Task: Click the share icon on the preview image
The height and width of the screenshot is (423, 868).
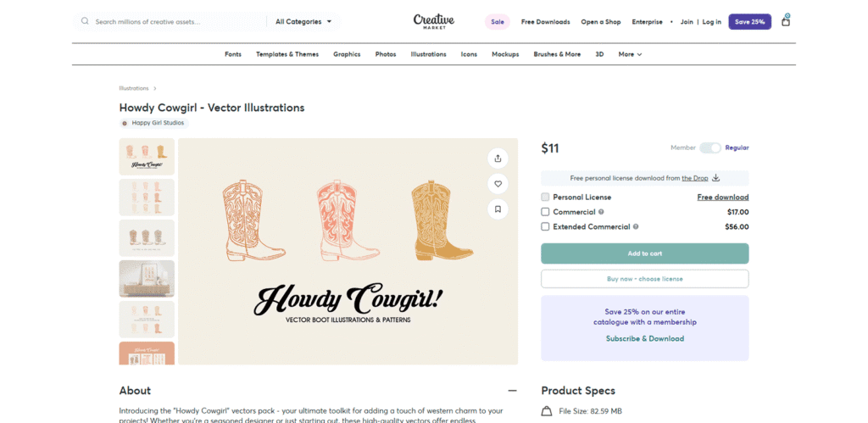Action: coord(498,159)
